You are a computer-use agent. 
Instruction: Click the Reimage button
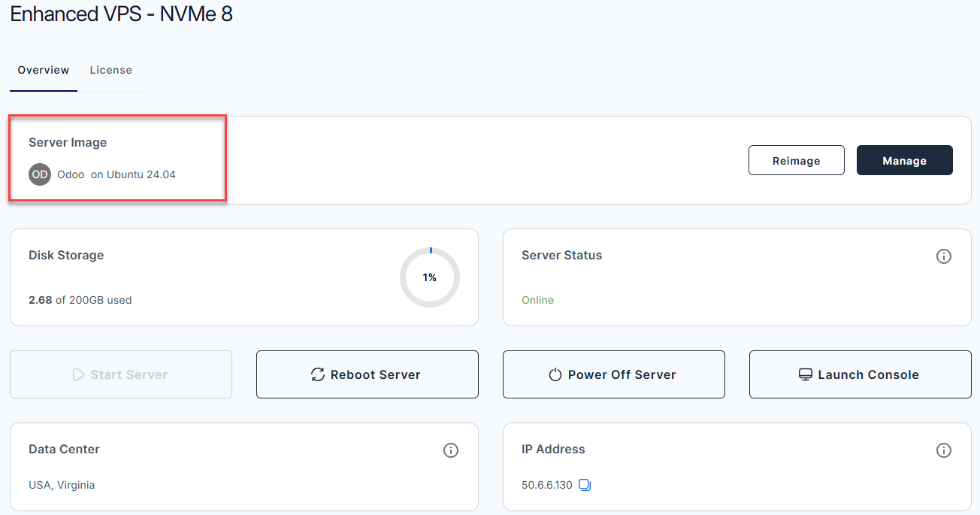(796, 160)
